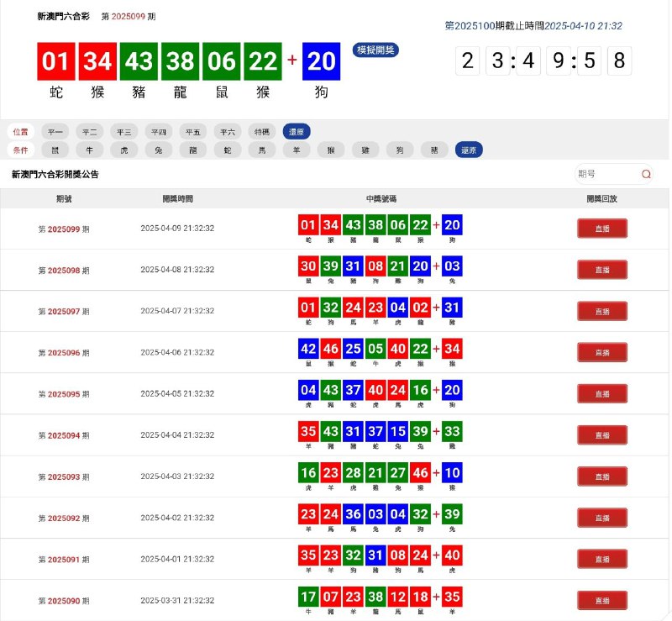Click the 期號 column header

(x=64, y=198)
